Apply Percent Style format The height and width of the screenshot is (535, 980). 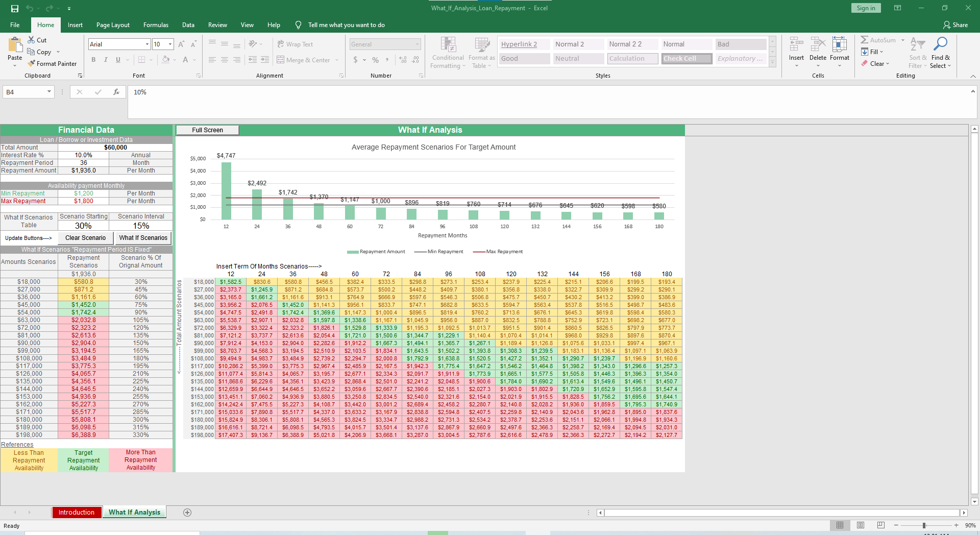pos(376,60)
